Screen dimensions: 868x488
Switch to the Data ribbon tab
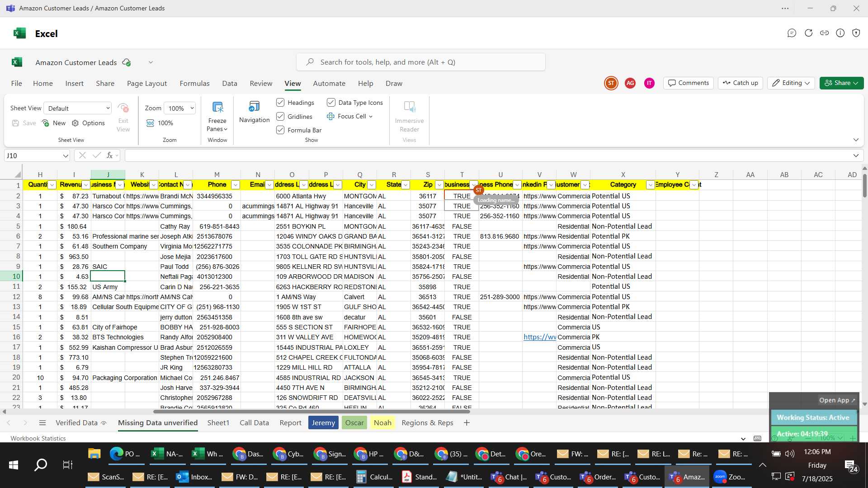[x=230, y=84]
